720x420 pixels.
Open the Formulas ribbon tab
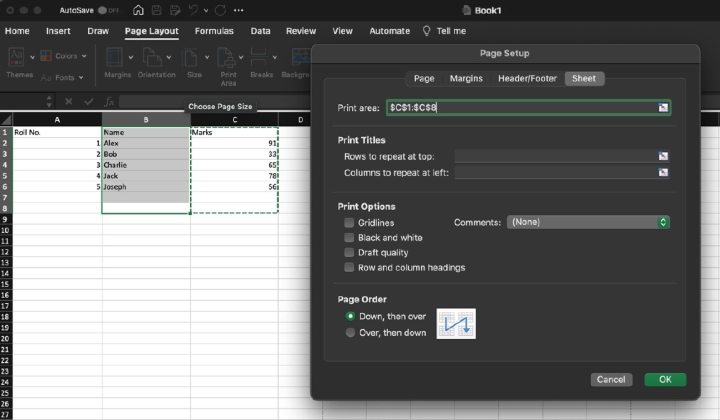point(214,31)
